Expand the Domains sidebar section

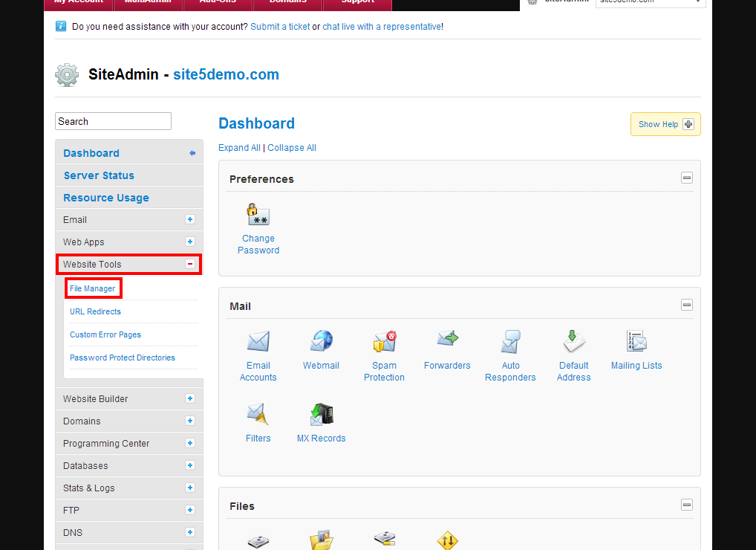pos(190,421)
